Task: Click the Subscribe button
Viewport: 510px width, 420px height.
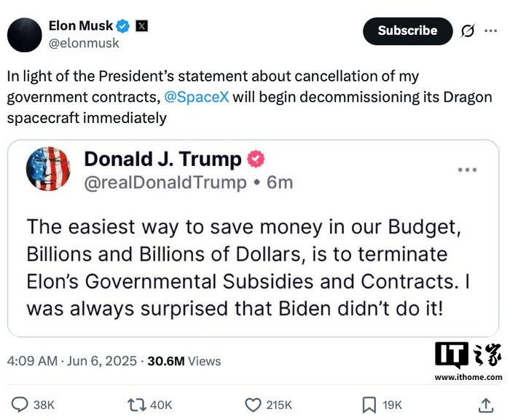Action: click(407, 31)
